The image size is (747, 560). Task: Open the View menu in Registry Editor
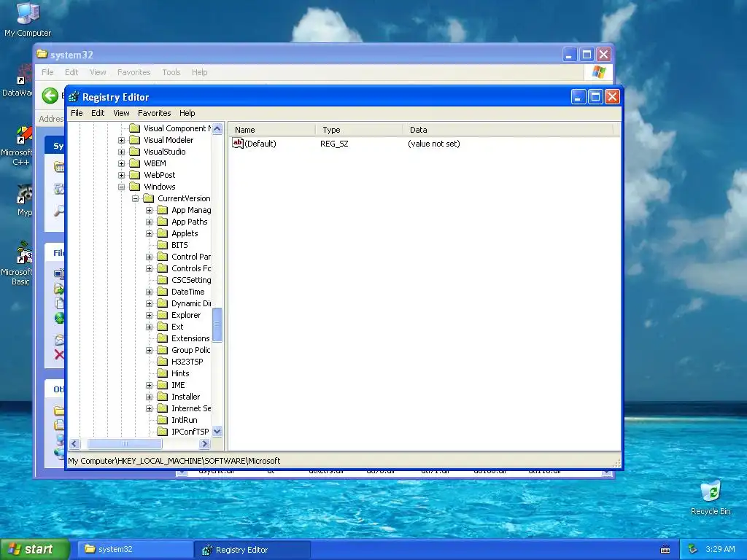coord(121,113)
